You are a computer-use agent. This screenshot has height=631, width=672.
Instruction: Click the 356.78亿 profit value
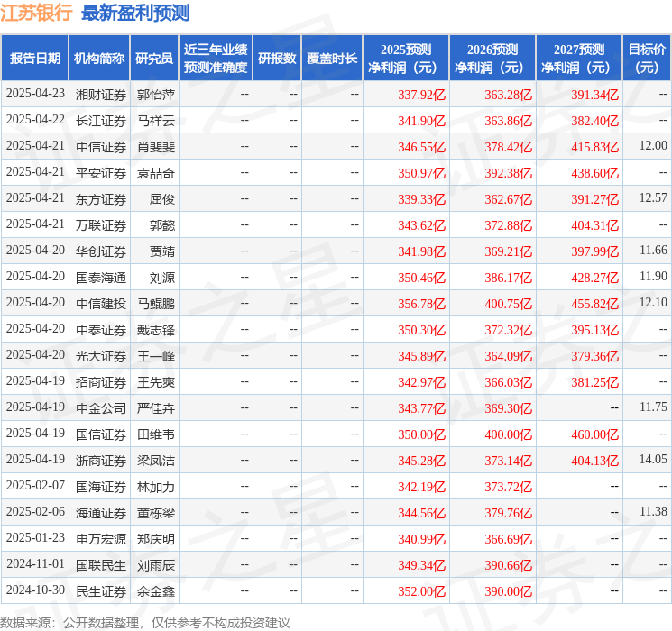point(422,304)
